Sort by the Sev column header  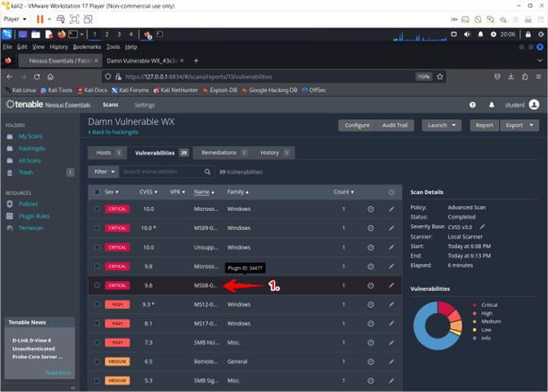(x=111, y=192)
